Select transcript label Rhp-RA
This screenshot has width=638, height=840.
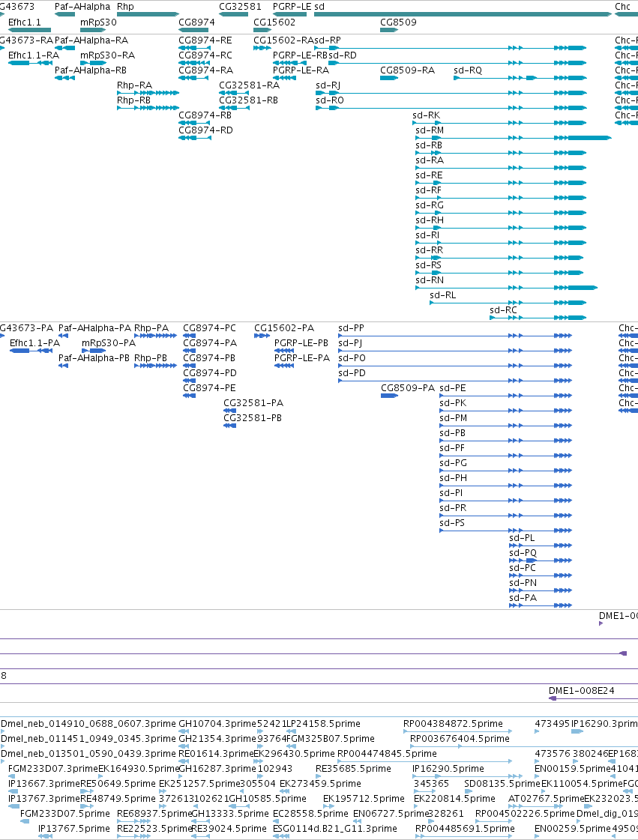[134, 85]
